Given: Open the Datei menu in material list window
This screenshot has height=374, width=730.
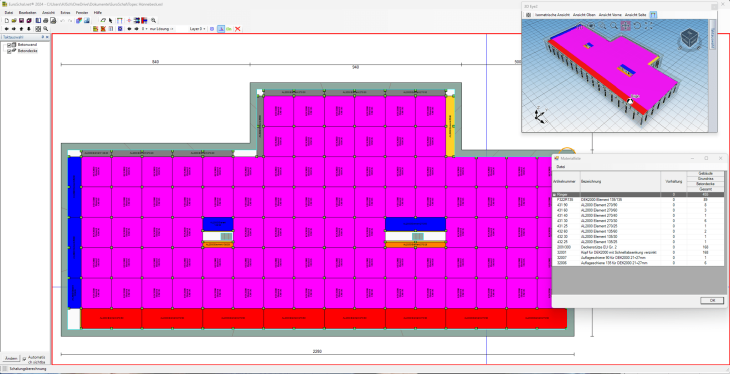Looking at the screenshot, I should pos(561,166).
